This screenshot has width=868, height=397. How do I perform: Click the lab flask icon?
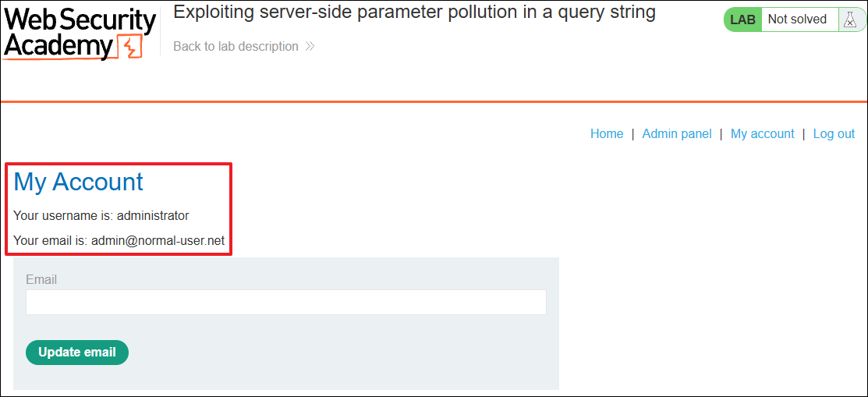[849, 20]
